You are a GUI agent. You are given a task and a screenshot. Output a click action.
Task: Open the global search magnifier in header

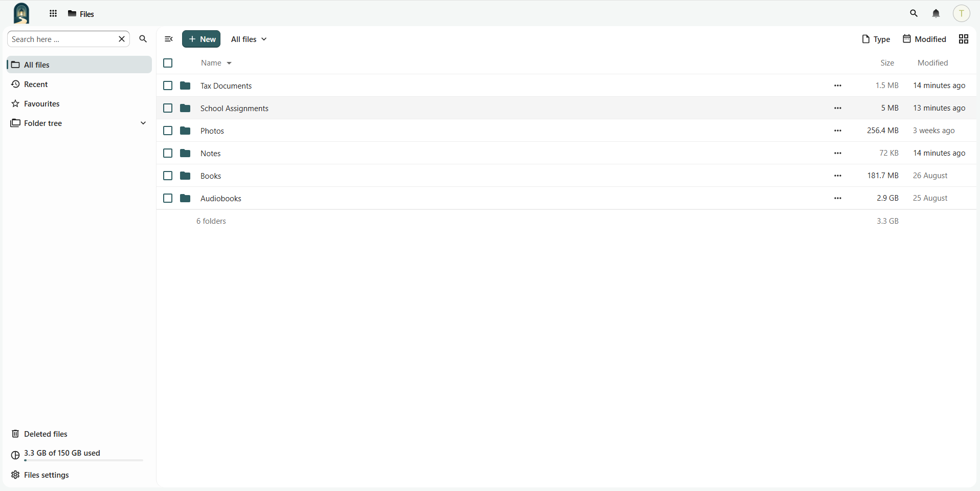pos(914,14)
